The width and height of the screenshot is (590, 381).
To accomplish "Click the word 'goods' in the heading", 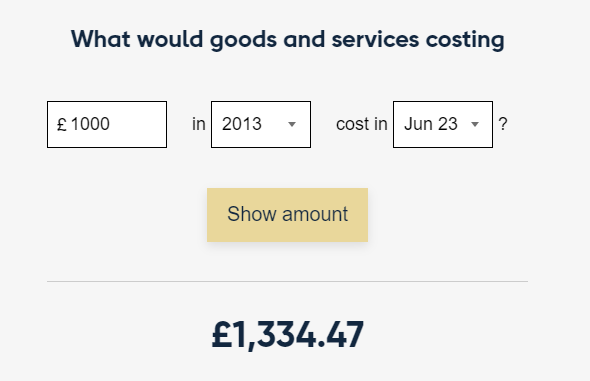I will tap(243, 40).
